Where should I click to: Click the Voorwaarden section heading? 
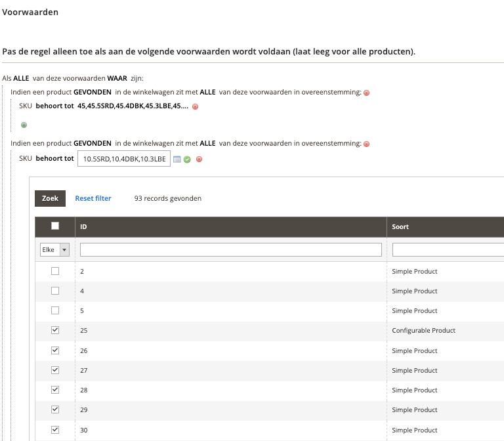point(30,12)
